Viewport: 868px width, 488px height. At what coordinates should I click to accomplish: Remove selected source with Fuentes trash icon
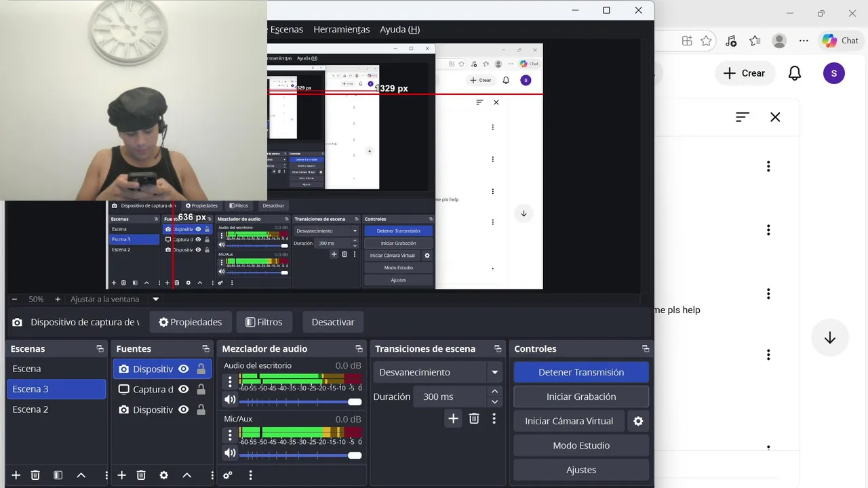click(141, 475)
